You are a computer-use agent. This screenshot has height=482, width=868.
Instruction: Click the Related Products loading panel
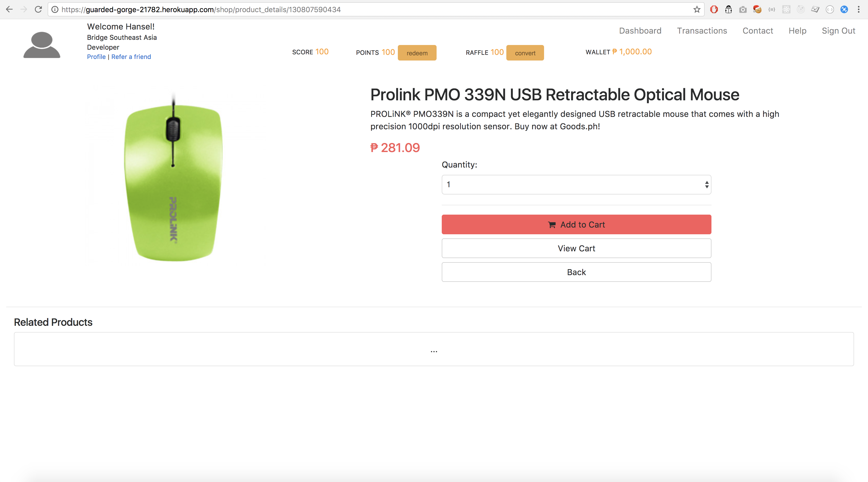point(434,349)
